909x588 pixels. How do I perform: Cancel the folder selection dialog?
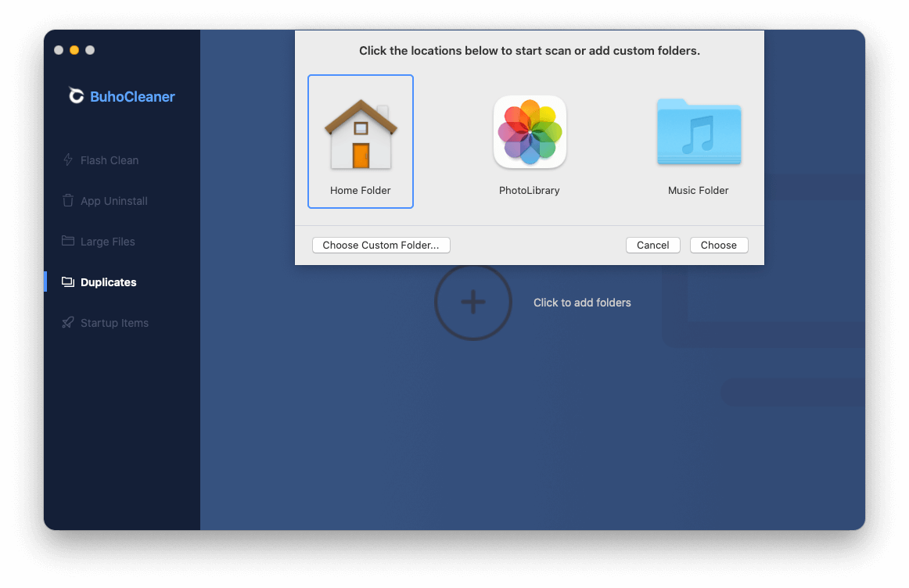[652, 245]
